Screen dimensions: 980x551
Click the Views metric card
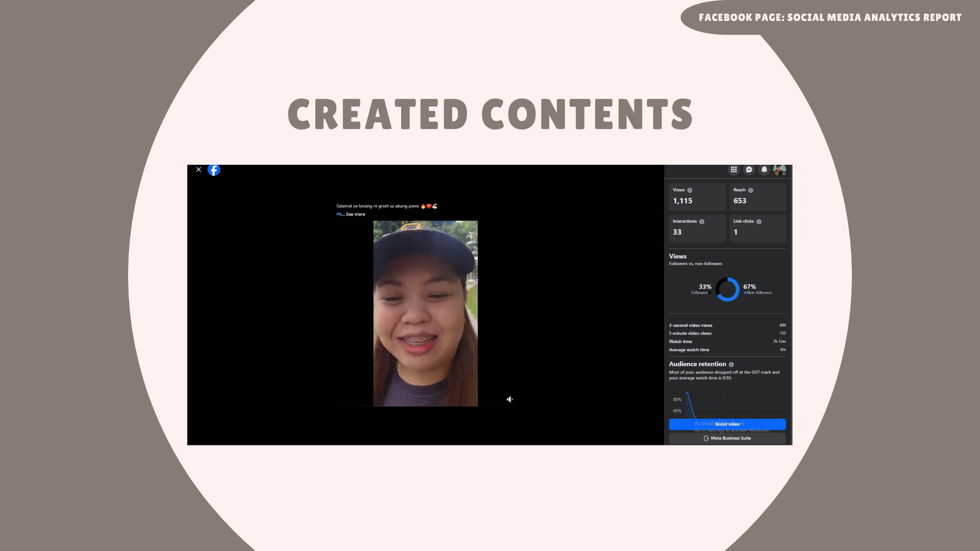[697, 197]
